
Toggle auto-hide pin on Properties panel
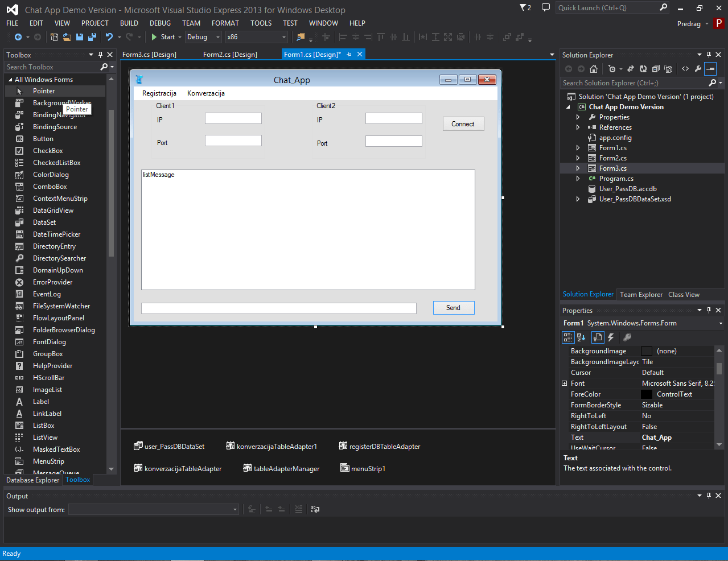(x=709, y=310)
